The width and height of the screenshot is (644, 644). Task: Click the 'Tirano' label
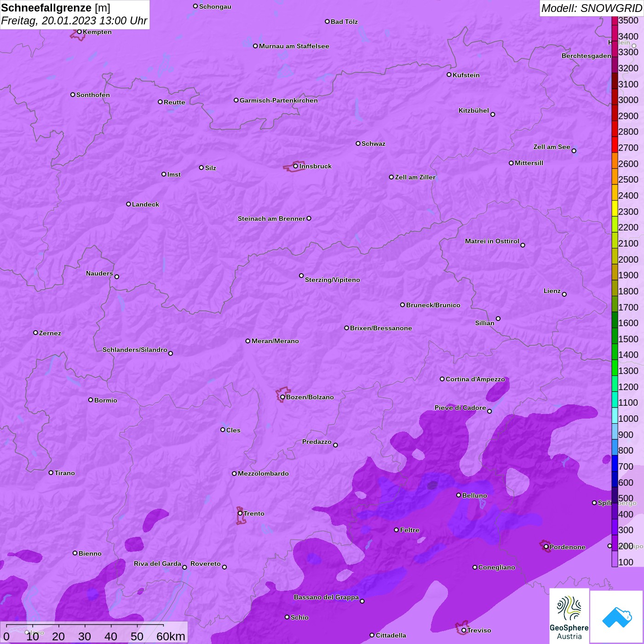(x=65, y=473)
